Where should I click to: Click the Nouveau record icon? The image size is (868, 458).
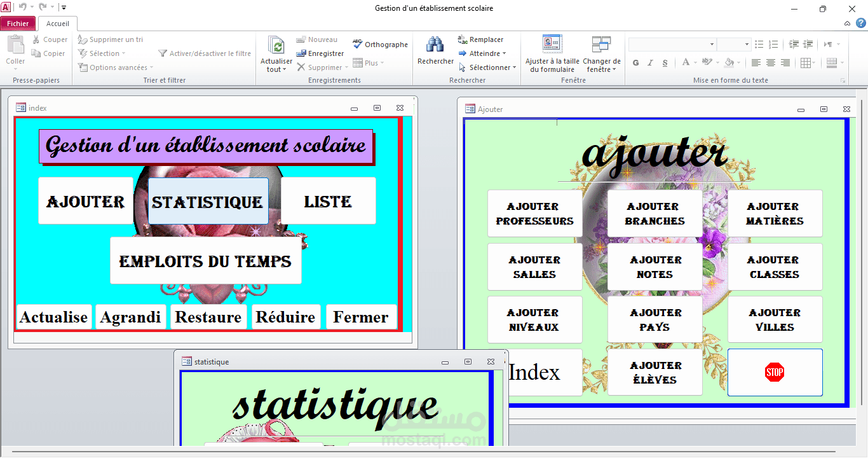(x=301, y=39)
